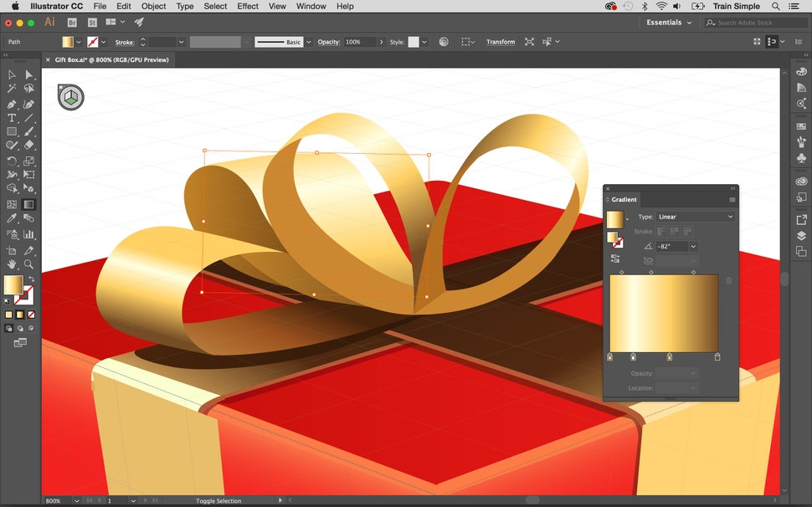
Task: Open the Object menu
Action: coord(153,7)
